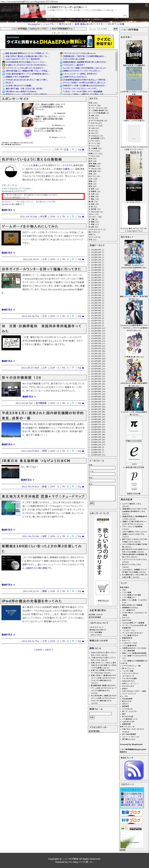This screenshot has height=868, width=149.
Task: Click the Amazon shopping cart icon
Action: coord(102,588)
